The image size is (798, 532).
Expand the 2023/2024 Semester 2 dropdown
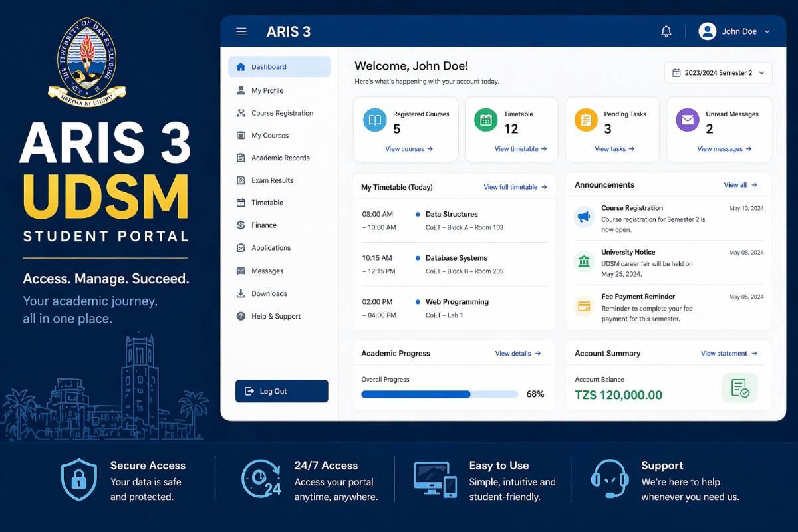point(718,73)
